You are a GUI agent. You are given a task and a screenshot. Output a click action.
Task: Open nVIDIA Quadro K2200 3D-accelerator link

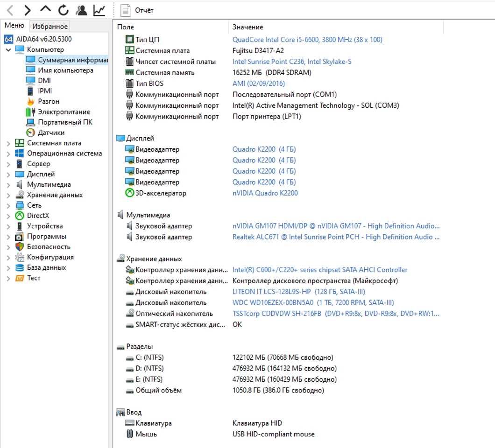[265, 193]
